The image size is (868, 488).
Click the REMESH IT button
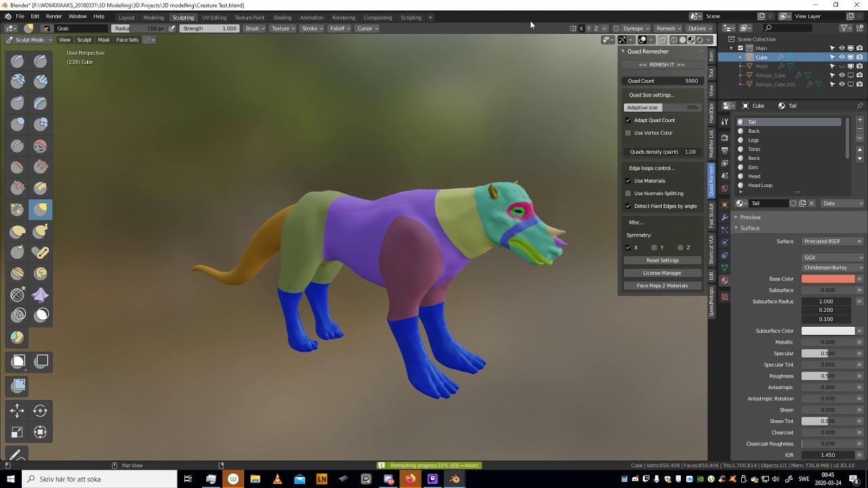point(662,64)
